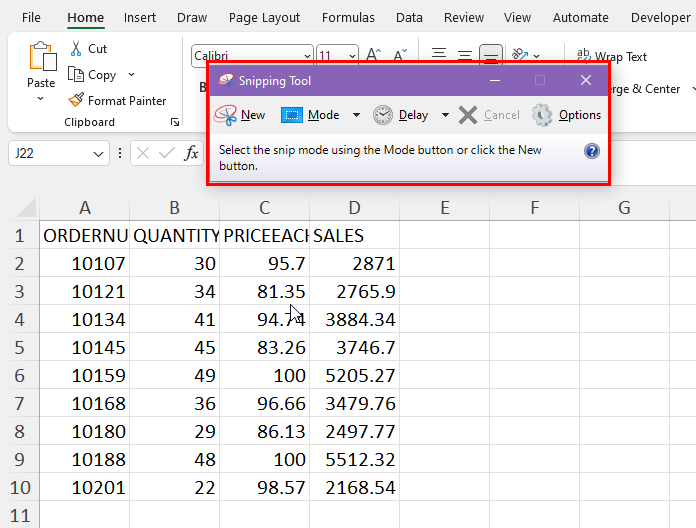Open Snipping Tool help question mark

pos(592,151)
